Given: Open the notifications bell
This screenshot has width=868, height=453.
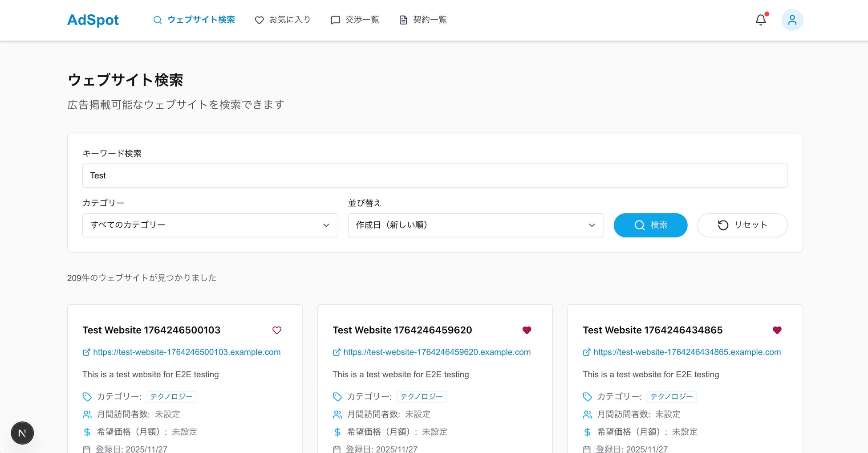Looking at the screenshot, I should [761, 20].
